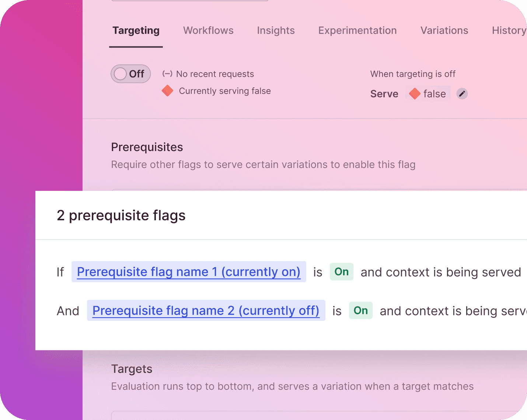Screen dimensions: 527x420
Task: Open the Targeting tab
Action: [136, 30]
